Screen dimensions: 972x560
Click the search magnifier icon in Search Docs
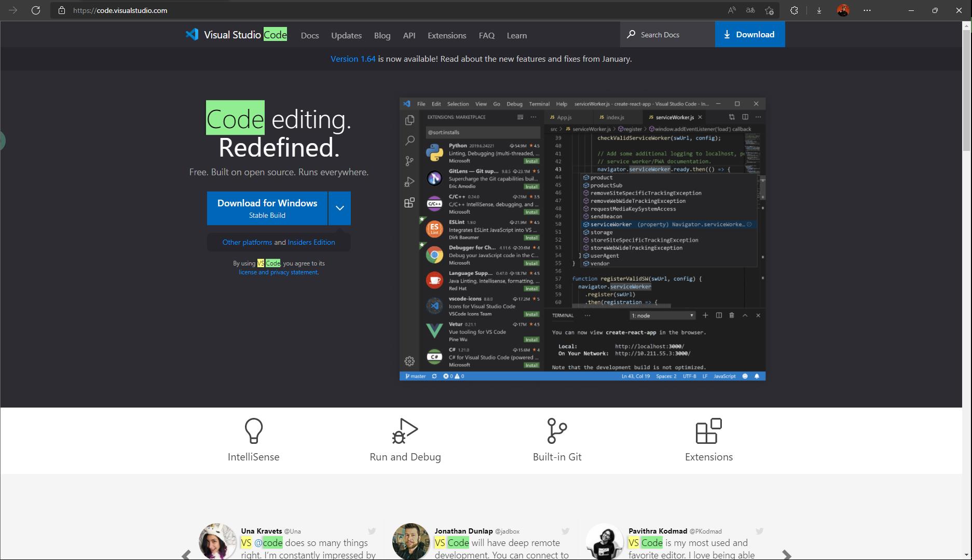[631, 34]
